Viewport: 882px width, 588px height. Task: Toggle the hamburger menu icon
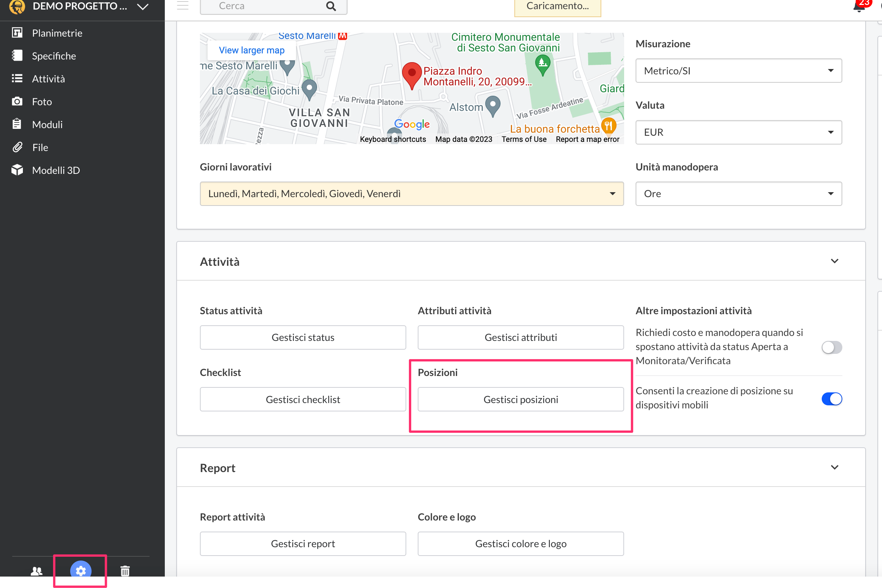pos(183,5)
